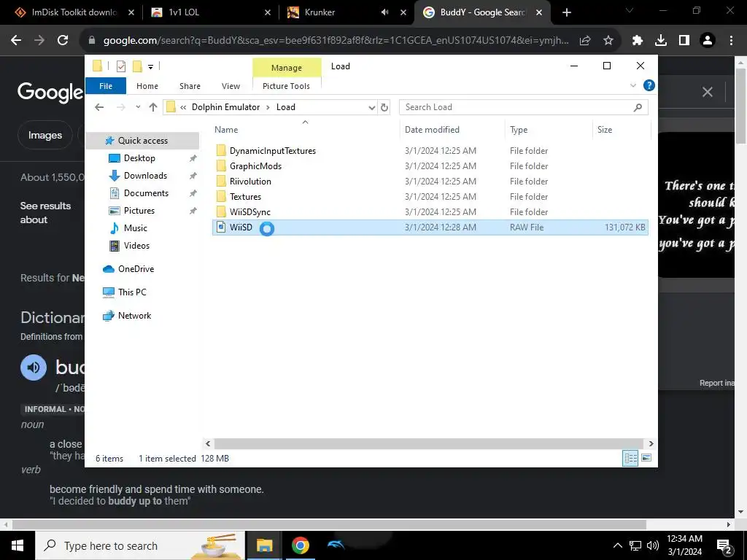Go up one folder level

pyautogui.click(x=153, y=107)
